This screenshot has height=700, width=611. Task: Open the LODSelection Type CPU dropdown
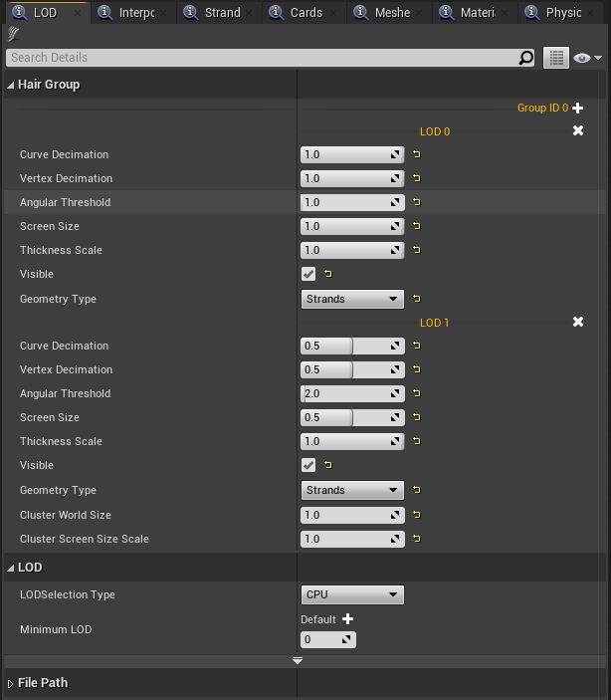pos(352,594)
